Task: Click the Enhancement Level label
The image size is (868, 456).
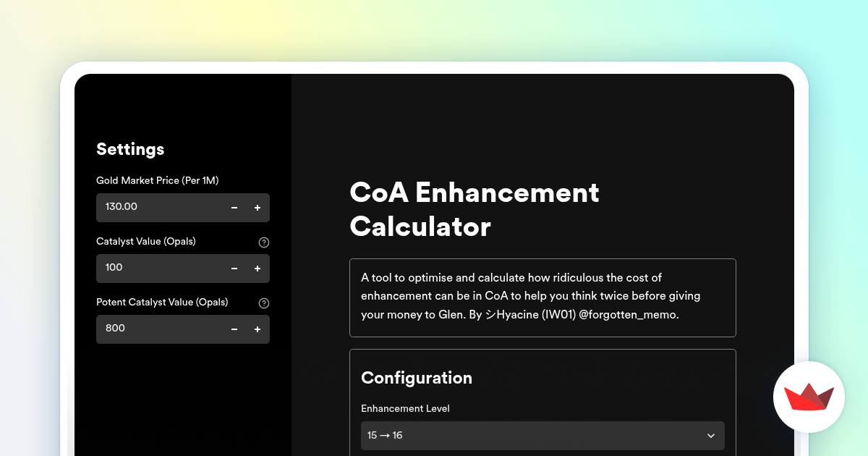Action: pyautogui.click(x=405, y=408)
